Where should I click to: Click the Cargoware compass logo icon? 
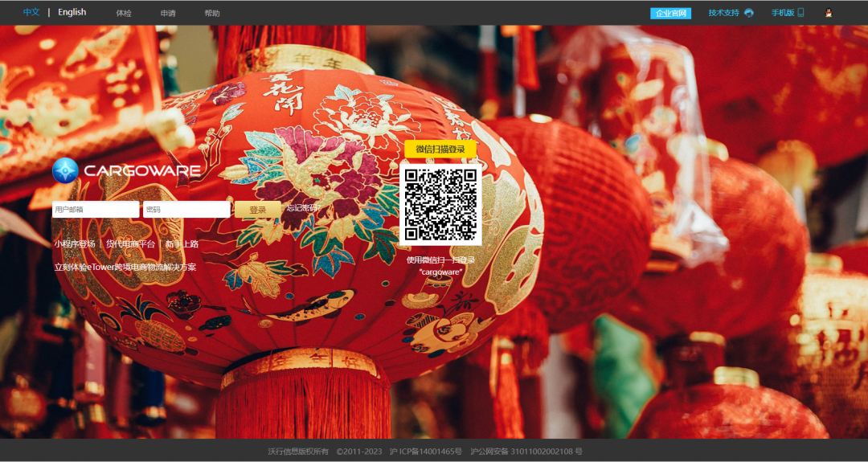tap(65, 170)
